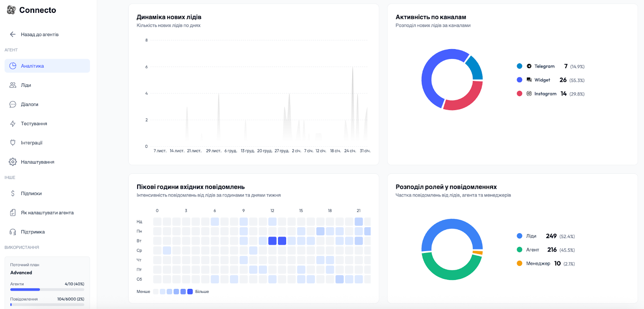Open the Як налаштувати агента guide
Viewport: 644px width, 309px height.
point(47,213)
